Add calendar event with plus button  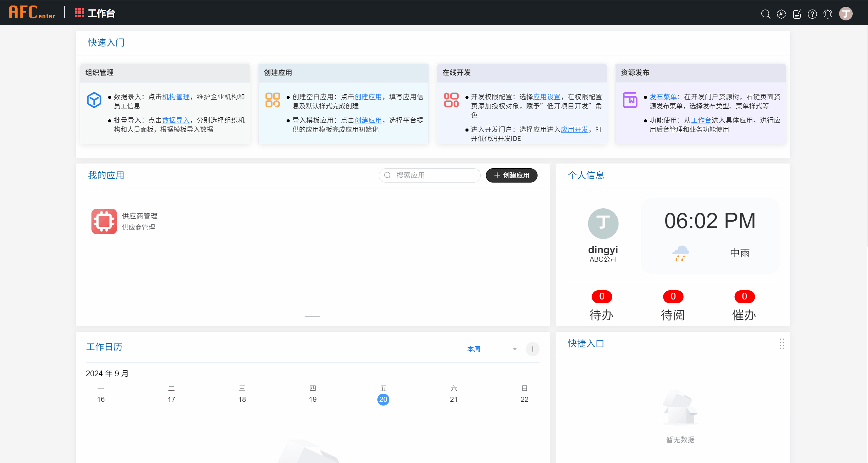point(532,349)
